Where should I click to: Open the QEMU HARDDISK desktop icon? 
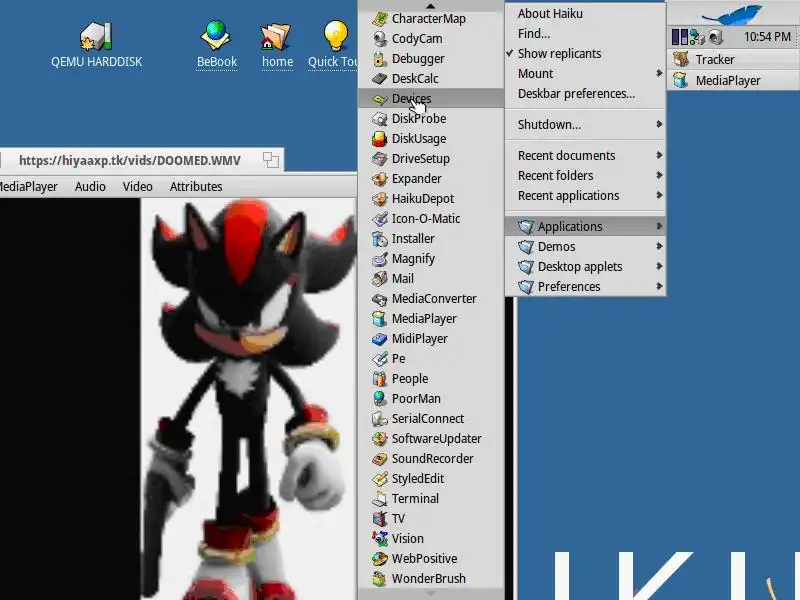[96, 36]
